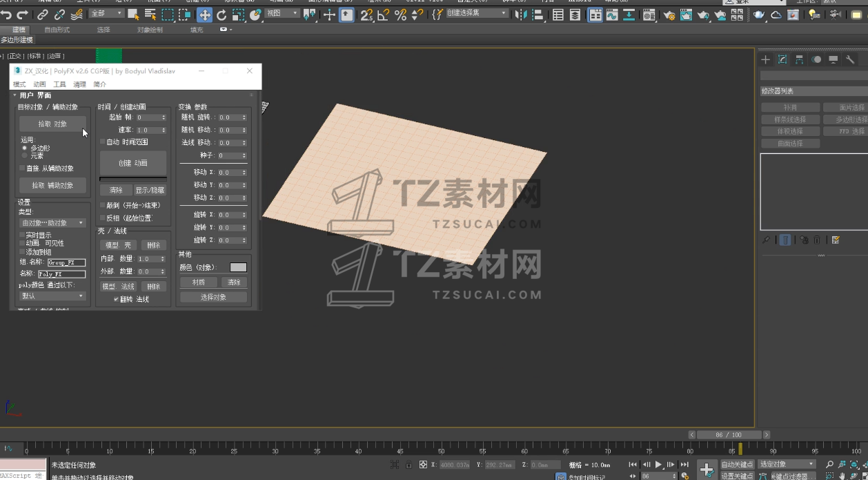Expand the poly颜色 默认 dropdown

[x=52, y=296]
